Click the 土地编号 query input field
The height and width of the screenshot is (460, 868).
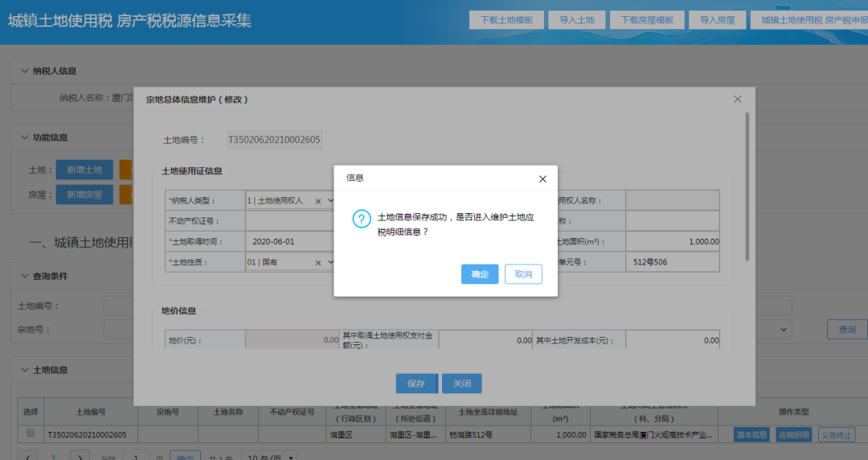[118, 306]
